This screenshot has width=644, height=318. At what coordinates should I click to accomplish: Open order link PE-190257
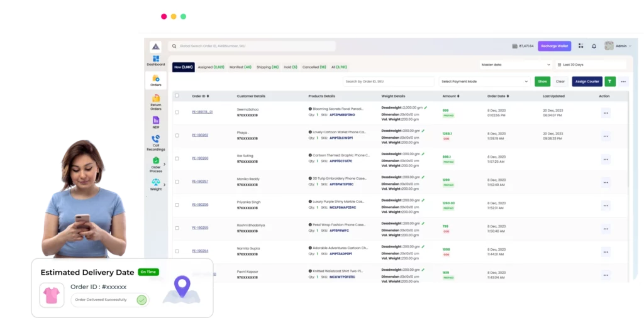[200, 182]
